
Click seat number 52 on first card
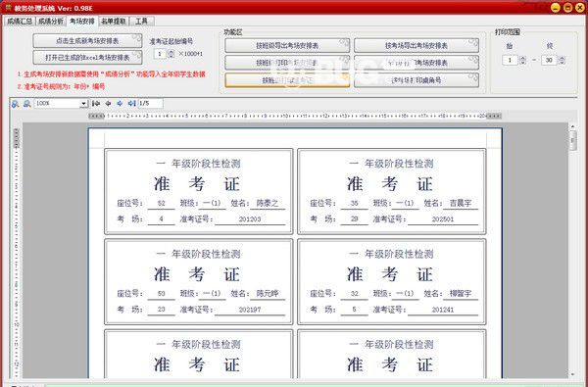click(162, 203)
